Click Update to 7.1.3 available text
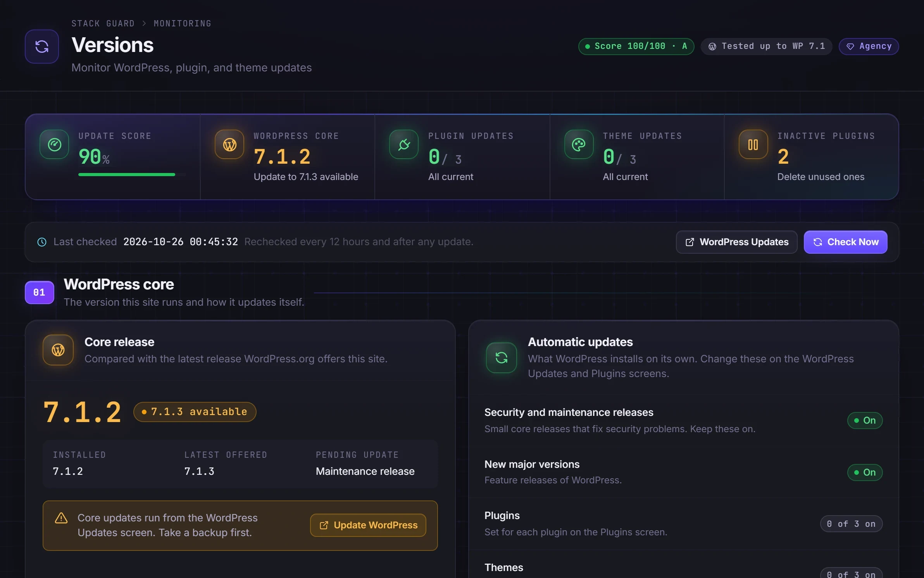 click(x=306, y=177)
